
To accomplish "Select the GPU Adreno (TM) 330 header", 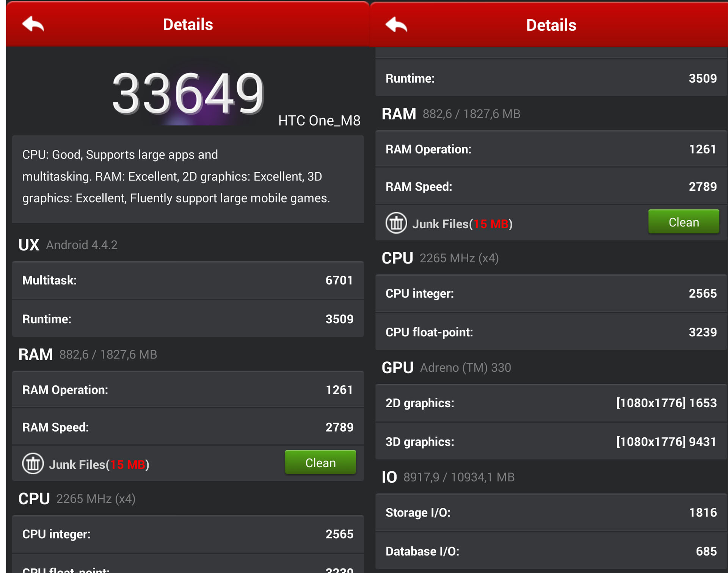I will click(x=446, y=367).
